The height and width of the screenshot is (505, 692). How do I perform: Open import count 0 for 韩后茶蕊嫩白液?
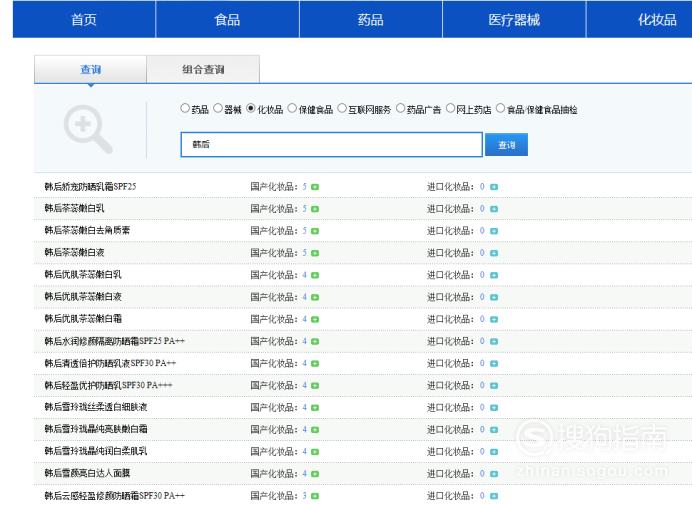(482, 253)
